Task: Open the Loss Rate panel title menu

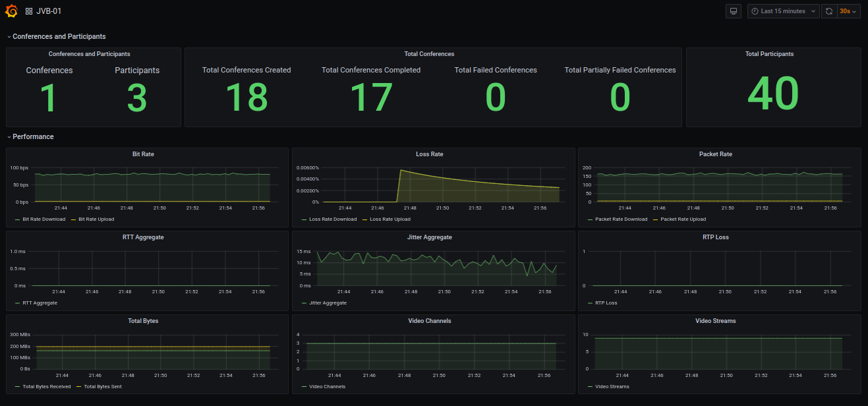Action: pos(430,154)
